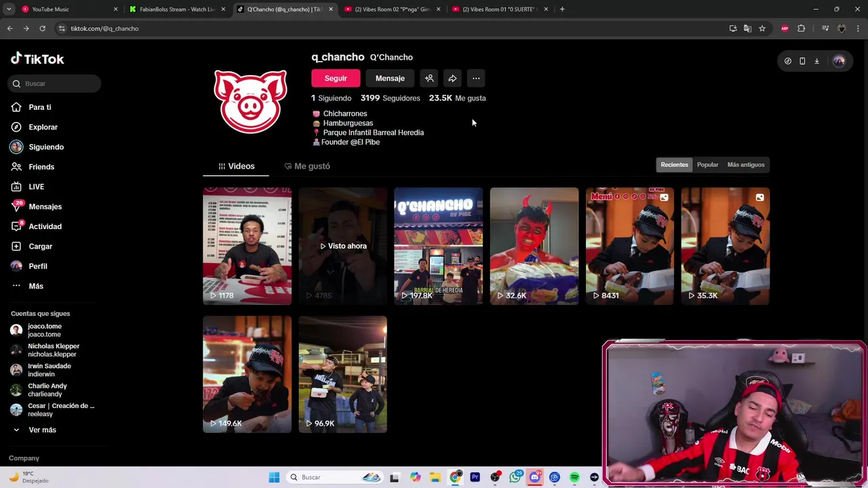Switch to Videos tab
This screenshot has width=868, height=488.
coord(236,166)
